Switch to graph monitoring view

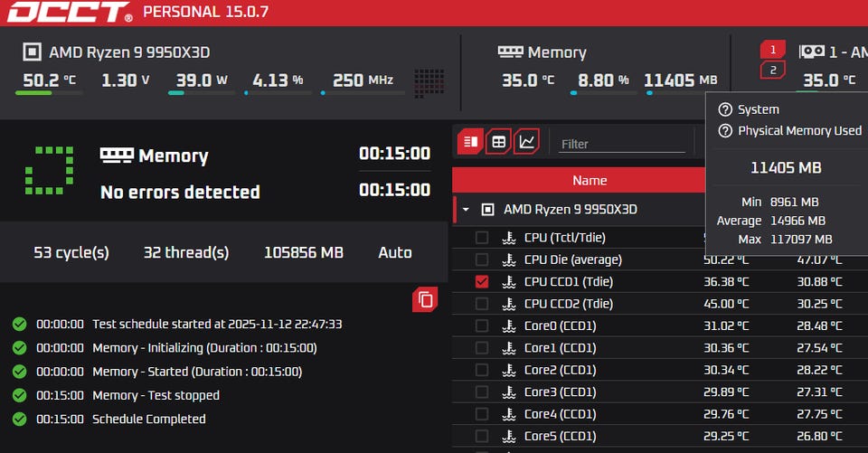click(526, 142)
